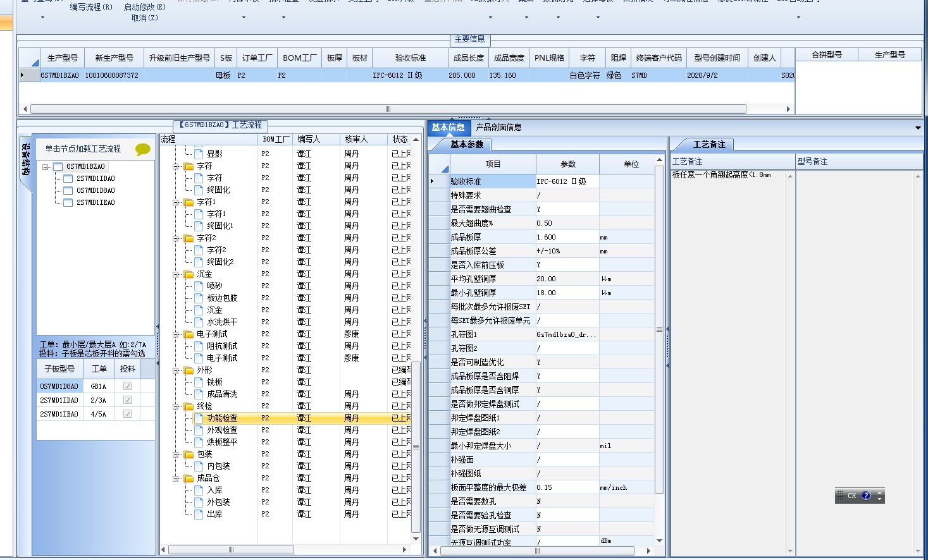Collapse the 包装 process group
The height and width of the screenshot is (560, 928).
176,454
